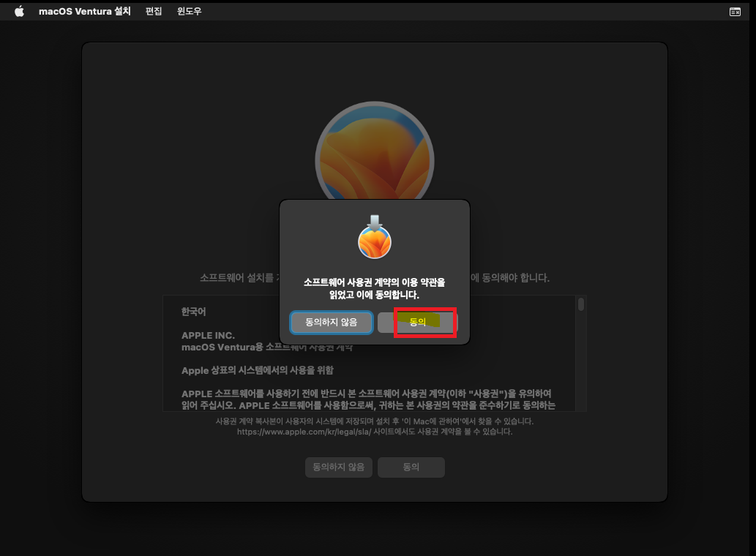
Task: Click the dimmed 동의 button at bottom
Action: (411, 467)
